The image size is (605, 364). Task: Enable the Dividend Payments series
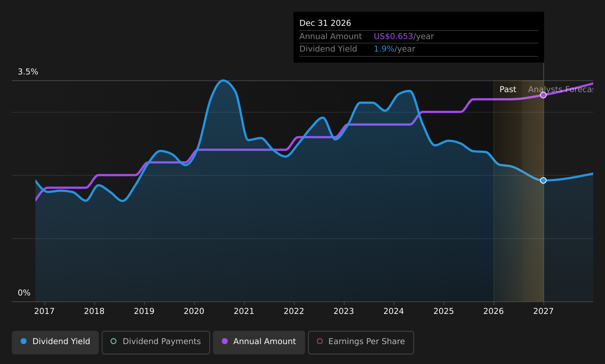pos(155,342)
